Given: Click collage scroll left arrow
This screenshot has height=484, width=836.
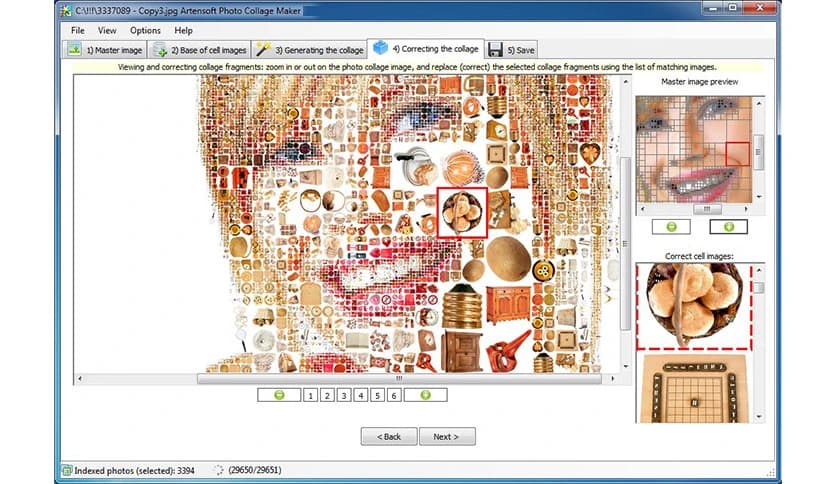Looking at the screenshot, I should pos(80,378).
